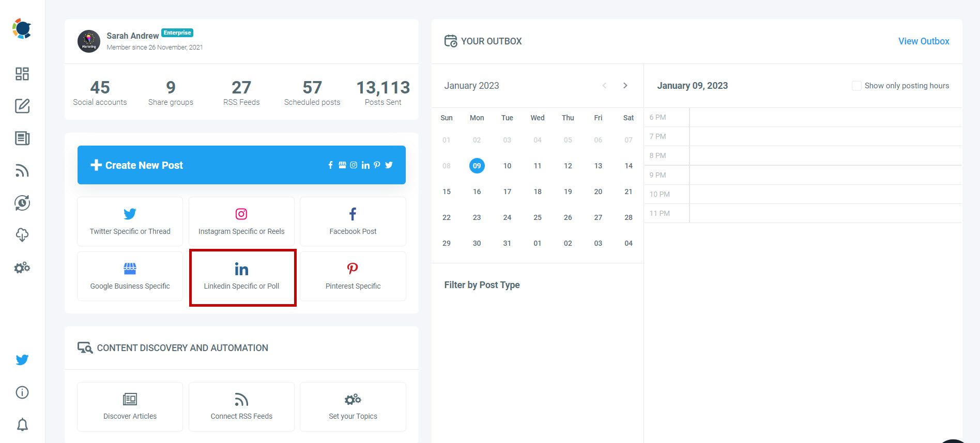This screenshot has height=443, width=980.
Task: Select January 31 in the calendar
Action: [507, 243]
